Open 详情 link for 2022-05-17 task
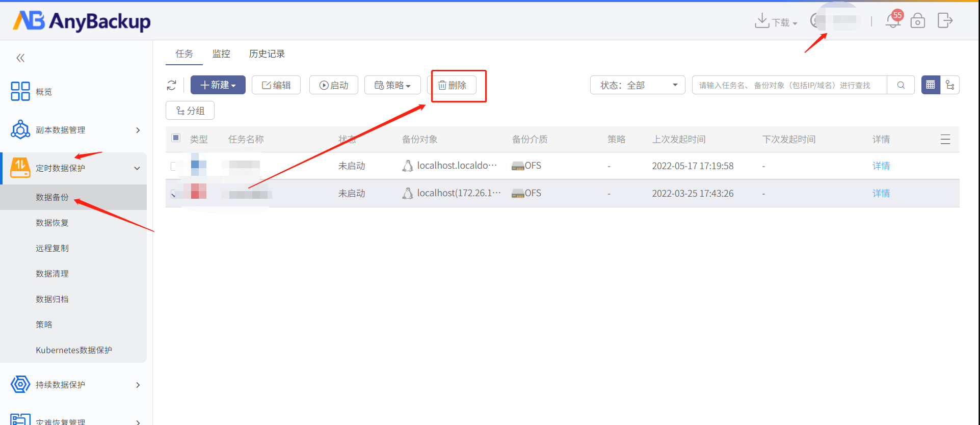Viewport: 980px width, 425px height. 881,166
